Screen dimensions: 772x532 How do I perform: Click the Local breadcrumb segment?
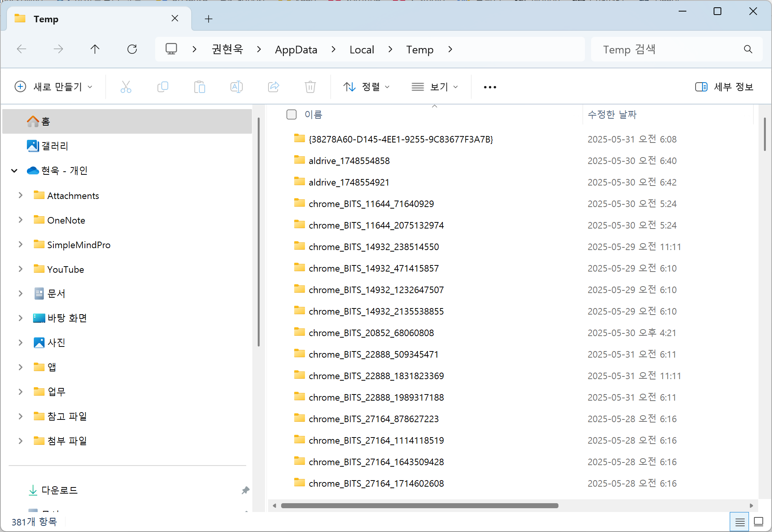[362, 50]
